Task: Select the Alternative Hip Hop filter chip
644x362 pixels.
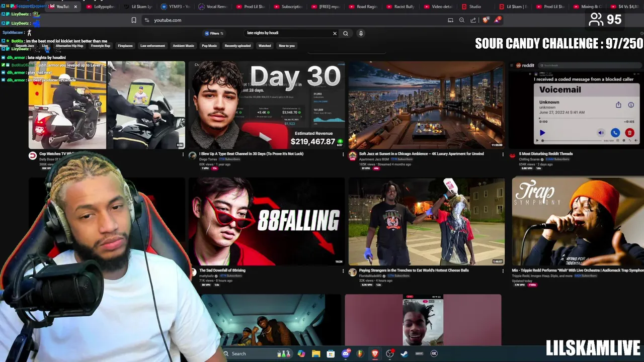Action: pos(69,46)
